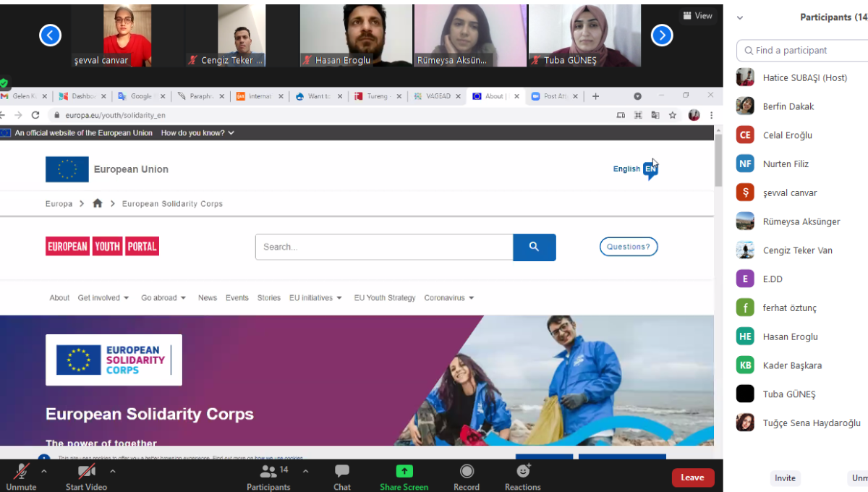Start Video in the Zoom toolbar

pyautogui.click(x=86, y=476)
